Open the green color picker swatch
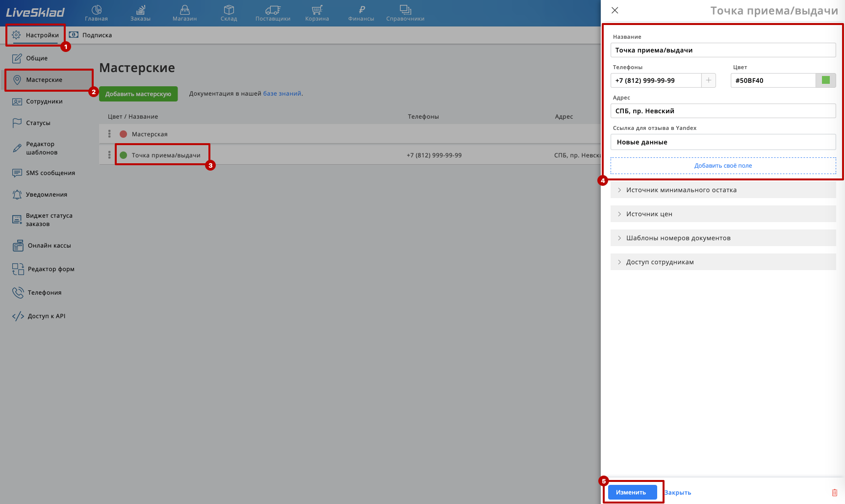Screen dimensions: 845x504 (x=826, y=80)
